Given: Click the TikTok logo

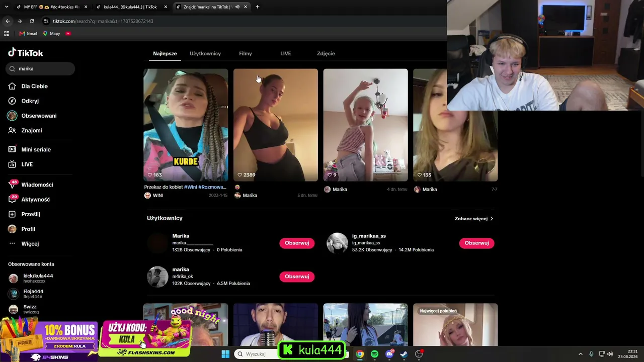Looking at the screenshot, I should click(26, 53).
